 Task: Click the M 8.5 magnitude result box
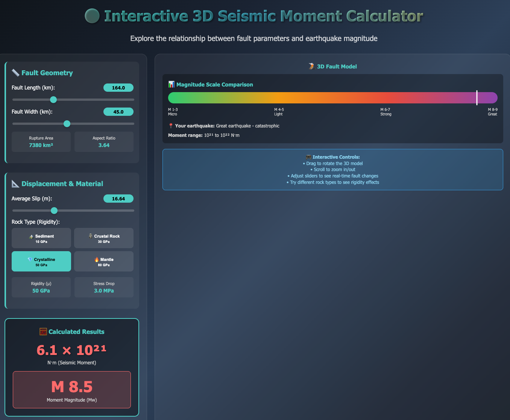tap(72, 390)
